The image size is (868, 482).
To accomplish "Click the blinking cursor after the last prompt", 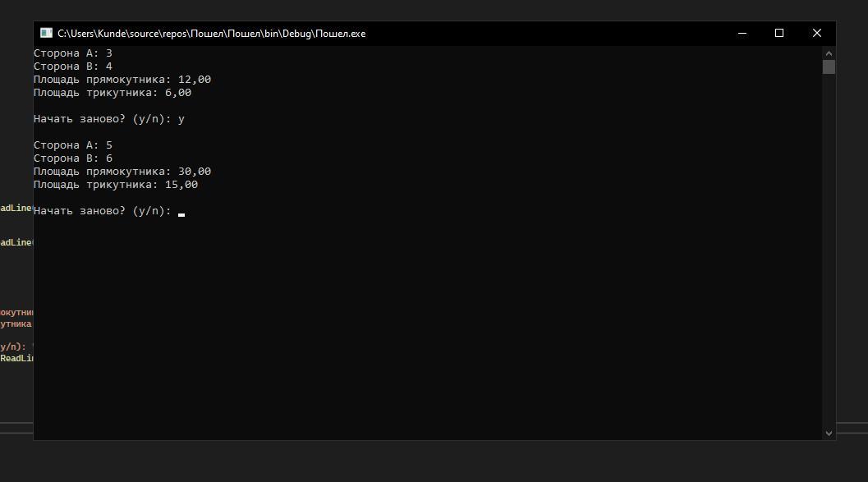I will pos(181,212).
